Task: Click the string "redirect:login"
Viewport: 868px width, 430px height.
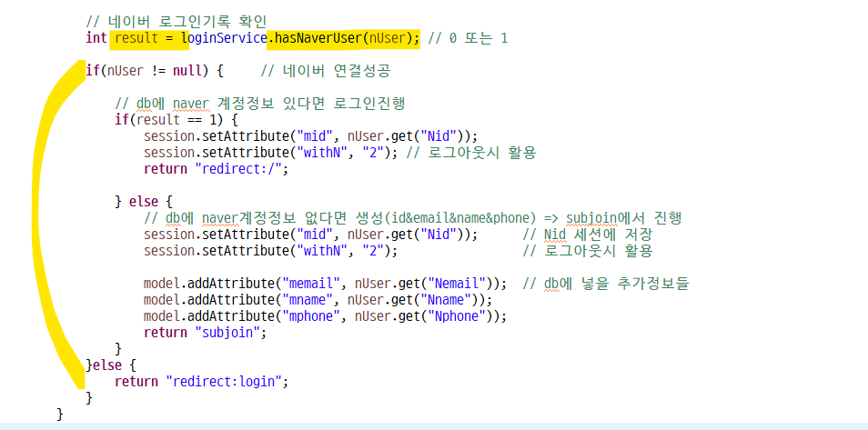Action: pos(224,381)
